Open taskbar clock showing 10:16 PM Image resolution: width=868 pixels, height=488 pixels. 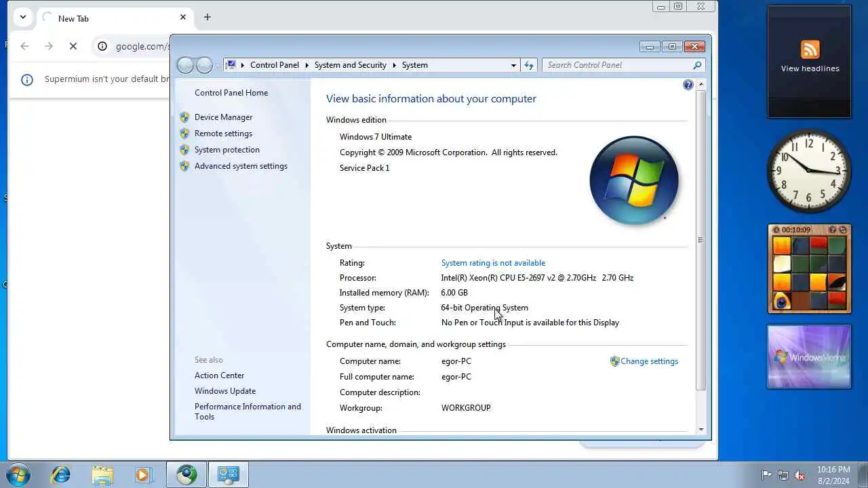coord(833,474)
